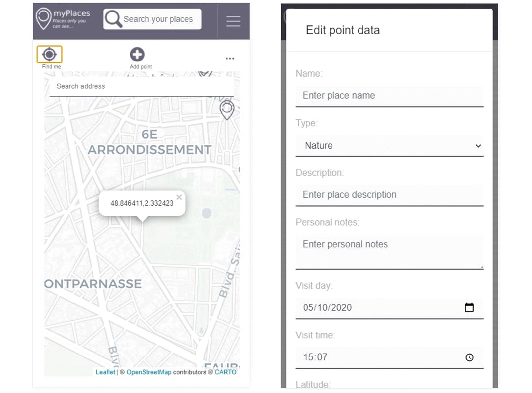Click the Enter place name field
This screenshot has height=393, width=532.
pyautogui.click(x=389, y=96)
